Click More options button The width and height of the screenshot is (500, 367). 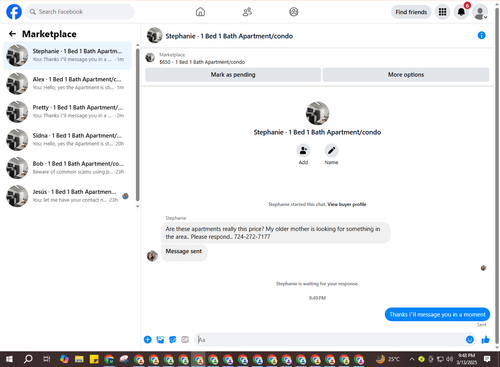(406, 75)
